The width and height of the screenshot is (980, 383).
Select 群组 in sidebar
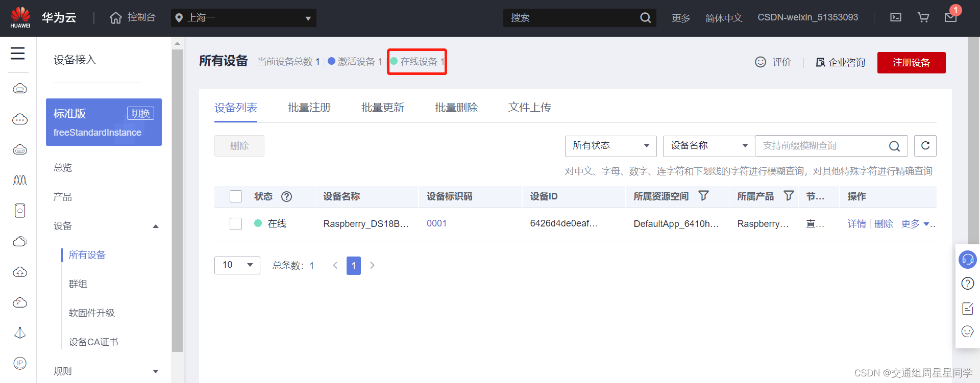point(78,284)
